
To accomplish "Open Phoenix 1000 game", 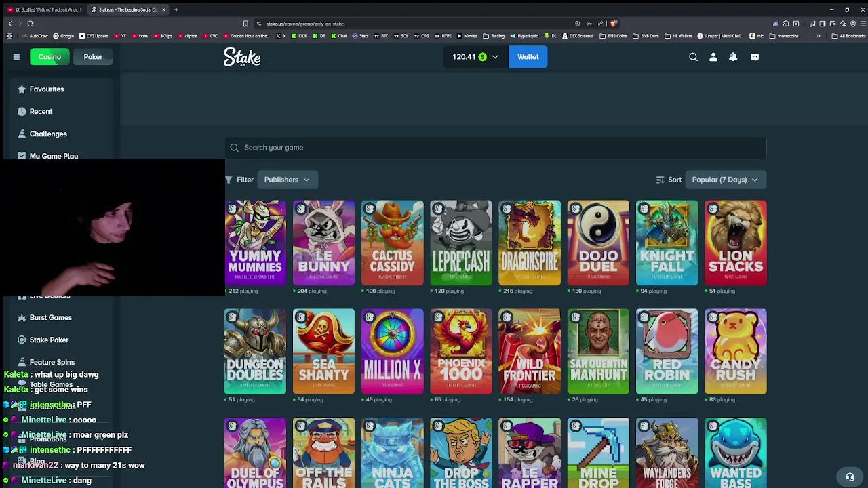I will click(x=461, y=351).
